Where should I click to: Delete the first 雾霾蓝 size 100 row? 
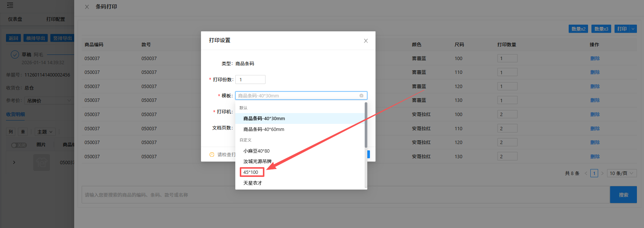(x=595, y=59)
